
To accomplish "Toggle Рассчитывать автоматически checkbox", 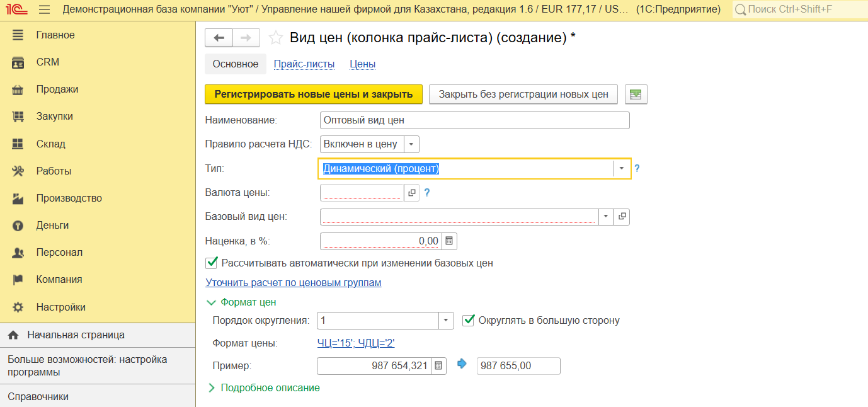I will [x=212, y=263].
